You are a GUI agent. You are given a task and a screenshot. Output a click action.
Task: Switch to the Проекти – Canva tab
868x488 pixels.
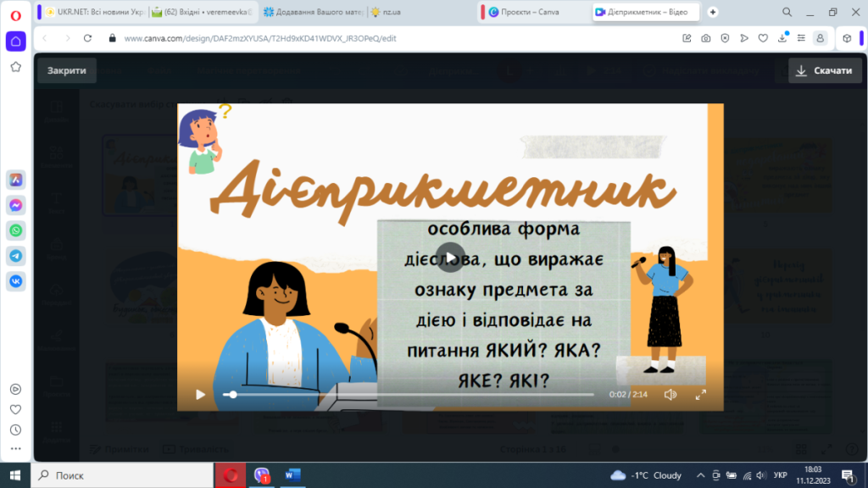[530, 11]
